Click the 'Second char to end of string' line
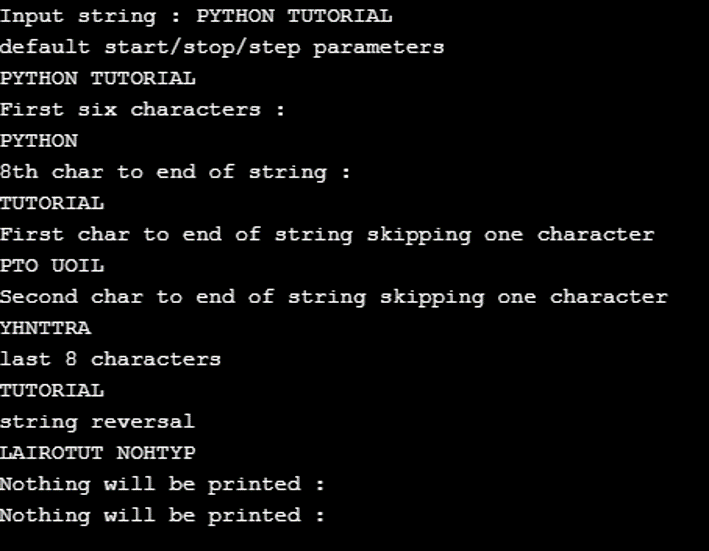709x551 pixels. tap(333, 297)
